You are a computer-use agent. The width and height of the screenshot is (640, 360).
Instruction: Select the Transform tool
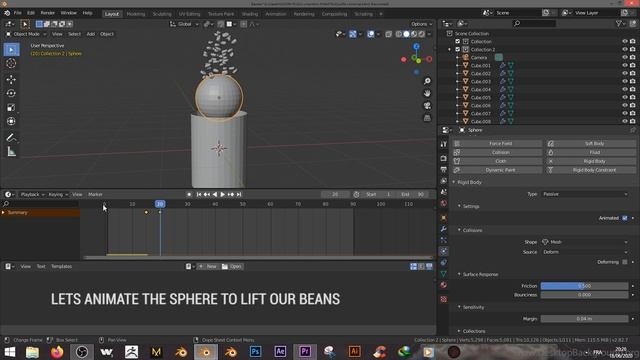[11, 121]
